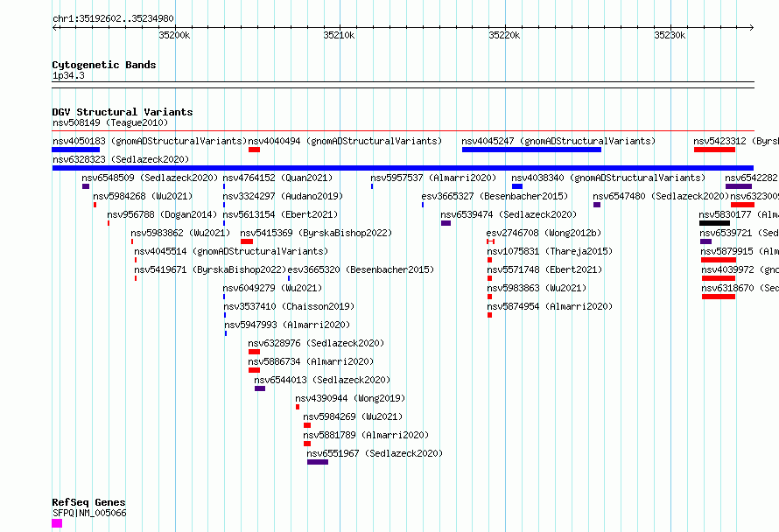Click nsv6547480 (Sedlazeck2020) label
The image size is (779, 532).
click(x=661, y=196)
